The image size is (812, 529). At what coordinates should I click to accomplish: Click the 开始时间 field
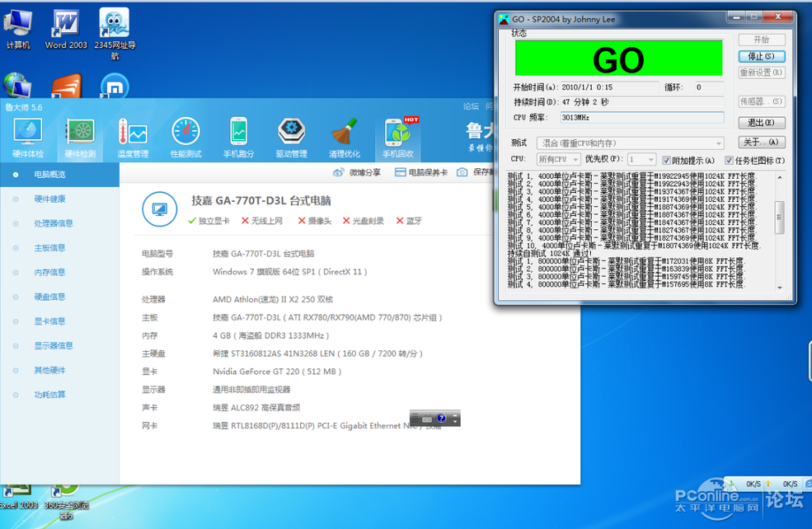click(609, 87)
